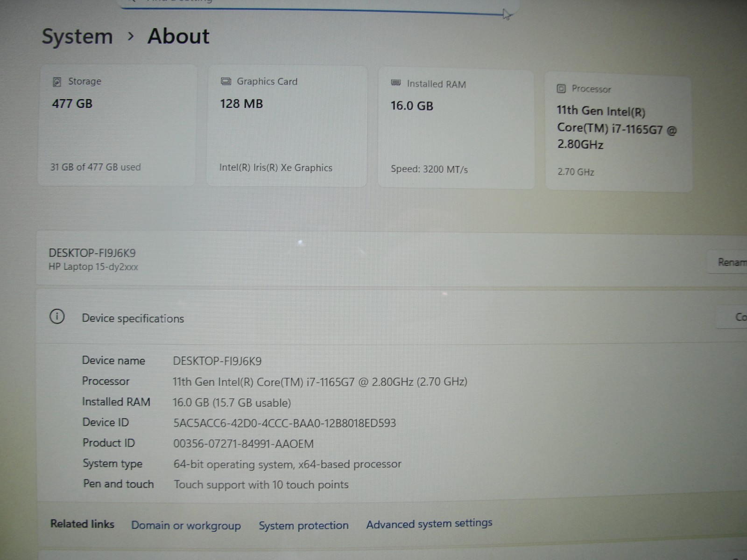Go back to System in breadcrumb

[78, 36]
